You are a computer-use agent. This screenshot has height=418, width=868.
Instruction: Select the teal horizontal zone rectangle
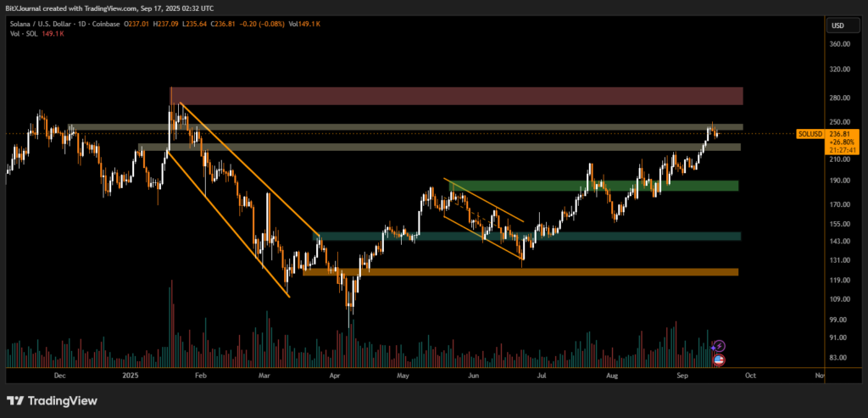[x=526, y=236]
